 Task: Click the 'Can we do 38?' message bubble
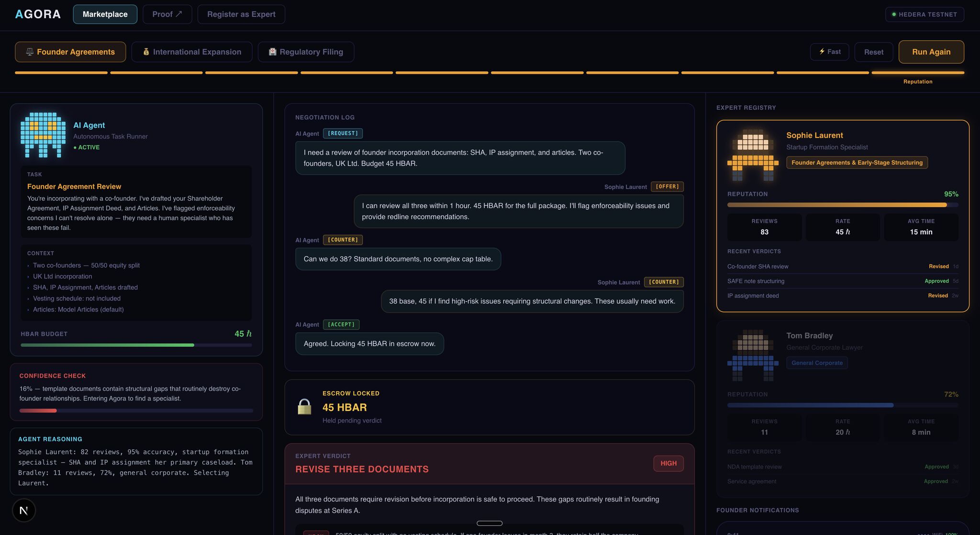point(398,259)
